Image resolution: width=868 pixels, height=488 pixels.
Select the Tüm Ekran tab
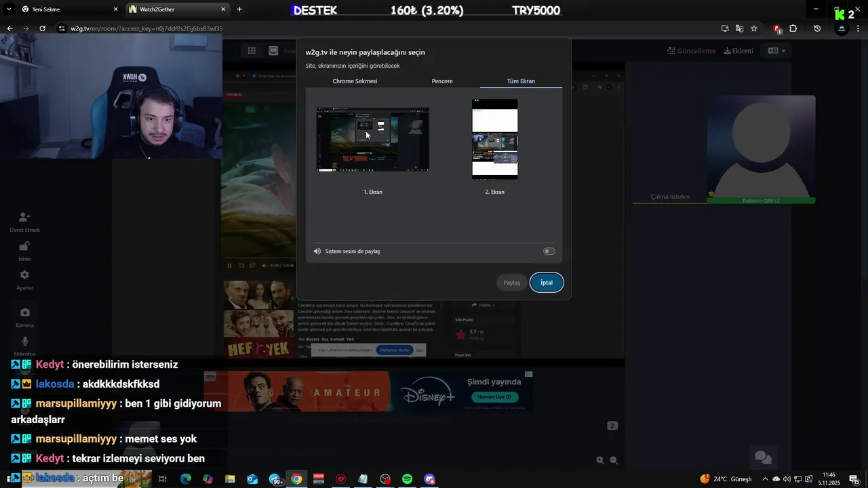[521, 81]
